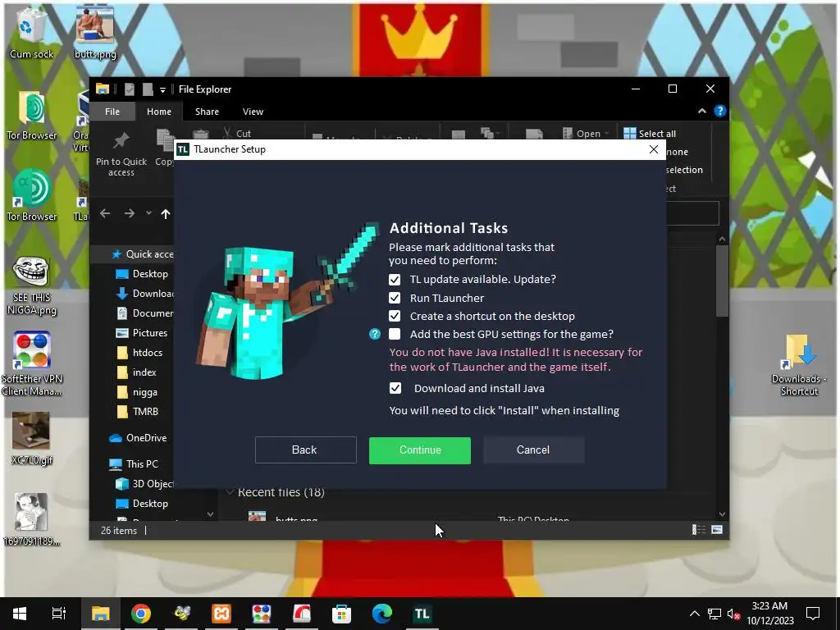Go Back in TLauncher Setup
840x630 pixels.
pos(305,450)
